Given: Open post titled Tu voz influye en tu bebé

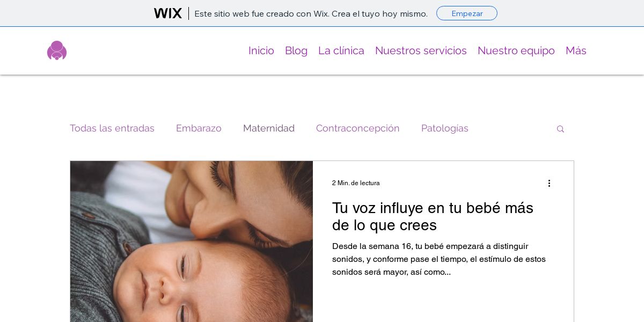Looking at the screenshot, I should [433, 216].
